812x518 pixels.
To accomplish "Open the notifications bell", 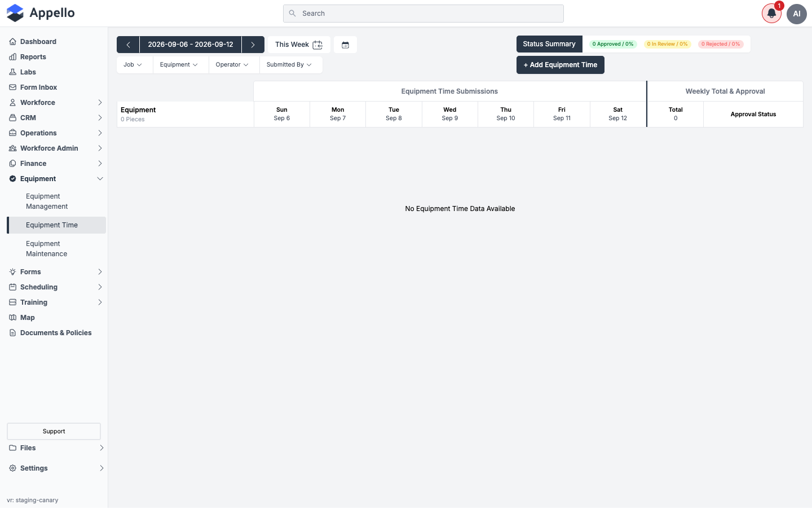I will click(x=771, y=14).
